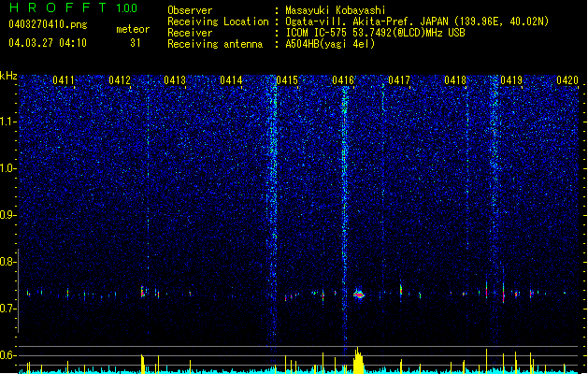
Task: Click the 0417 time marker
Action: [x=399, y=80]
